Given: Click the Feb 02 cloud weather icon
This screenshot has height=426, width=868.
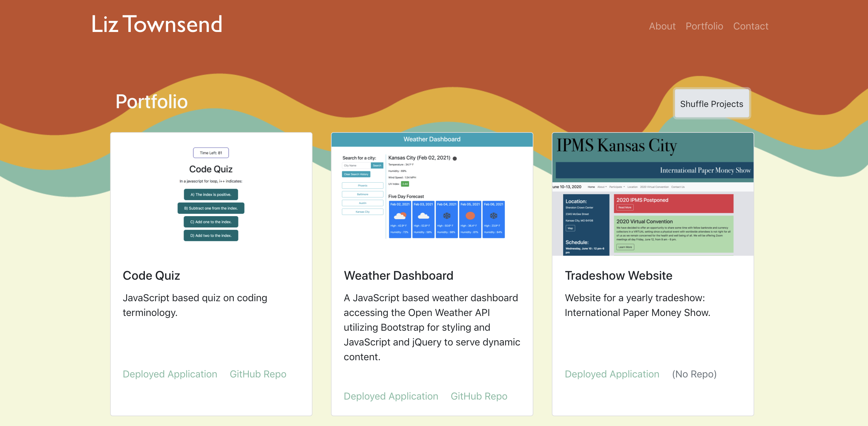Looking at the screenshot, I should click(400, 215).
